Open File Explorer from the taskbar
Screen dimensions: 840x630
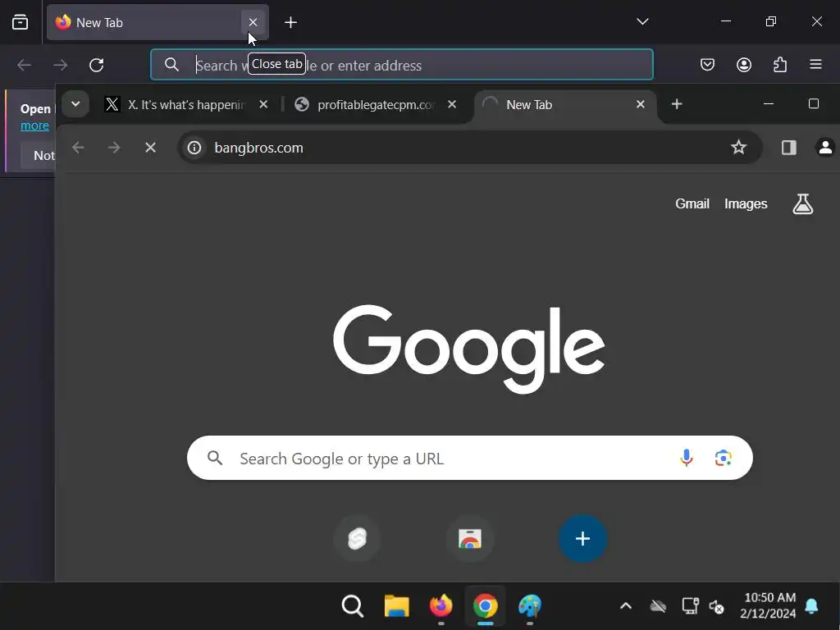[396, 606]
